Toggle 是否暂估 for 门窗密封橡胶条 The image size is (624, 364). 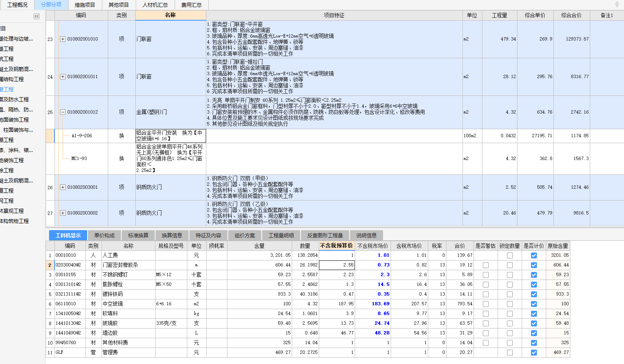pyautogui.click(x=486, y=265)
